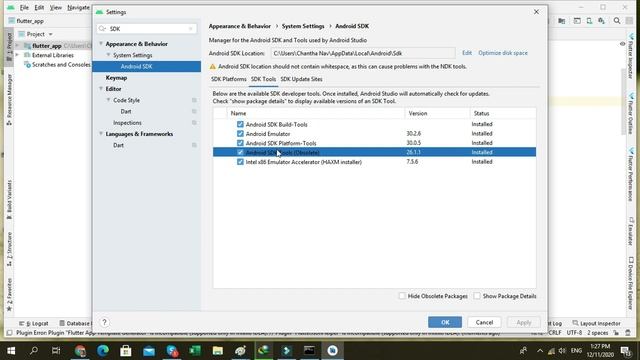Click Windows Start button
Screen dimensions: 640x360
11,351
